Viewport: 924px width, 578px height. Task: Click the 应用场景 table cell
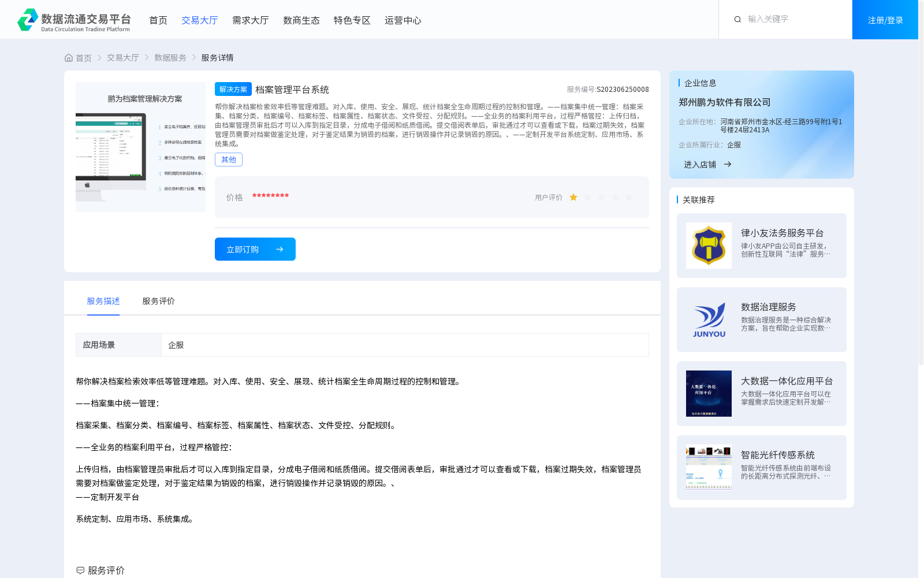click(x=118, y=345)
